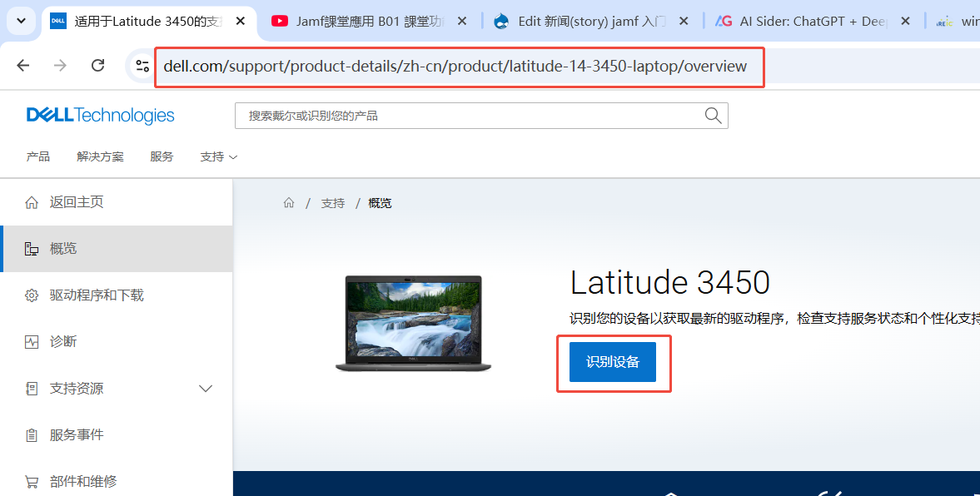
Task: Open 部件和维修 from the sidebar
Action: (117, 482)
